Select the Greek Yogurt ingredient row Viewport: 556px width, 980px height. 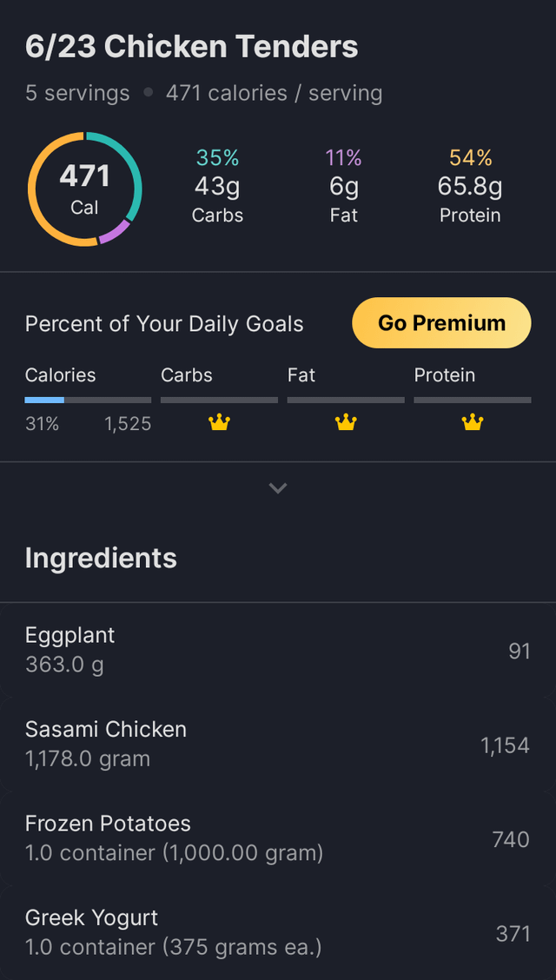click(x=278, y=932)
